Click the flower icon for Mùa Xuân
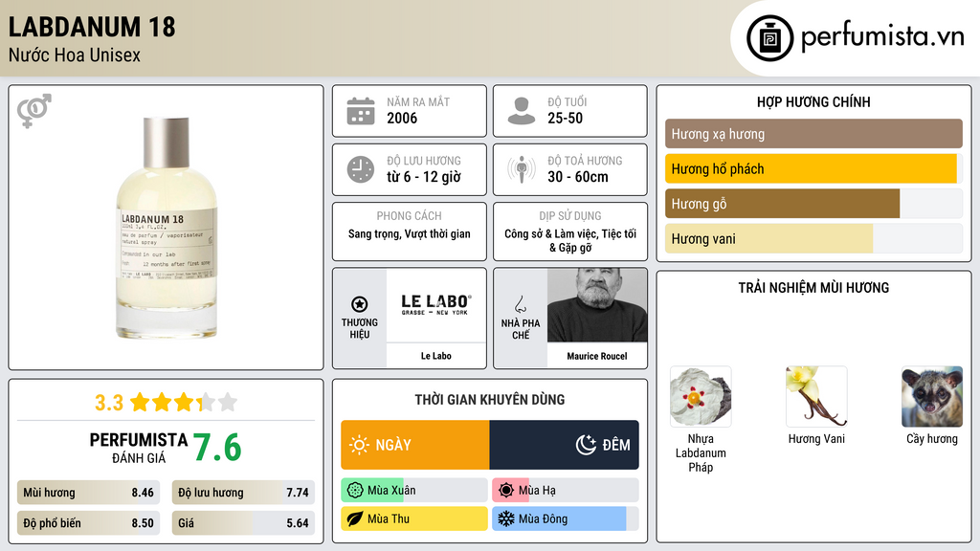The height and width of the screenshot is (551, 980). [x=354, y=491]
